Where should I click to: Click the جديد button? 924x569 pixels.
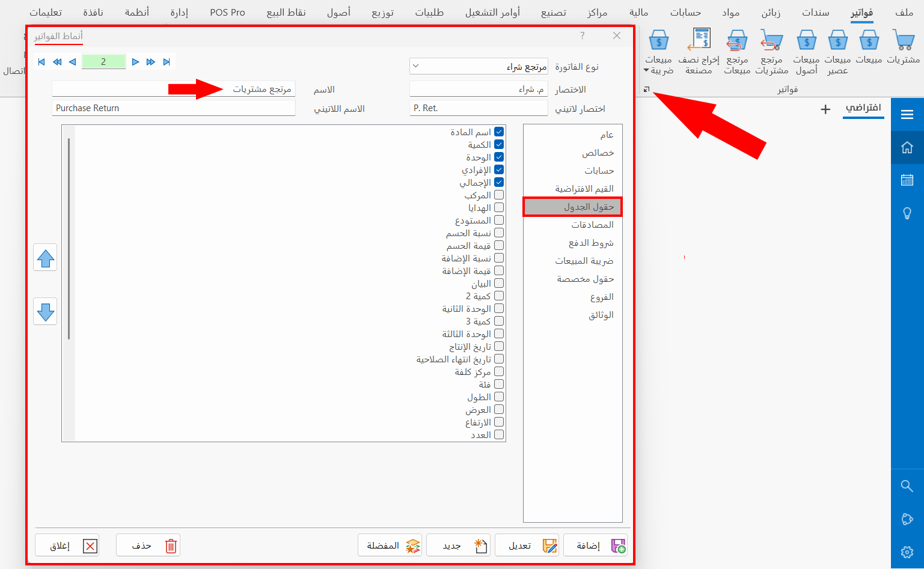[x=458, y=545]
